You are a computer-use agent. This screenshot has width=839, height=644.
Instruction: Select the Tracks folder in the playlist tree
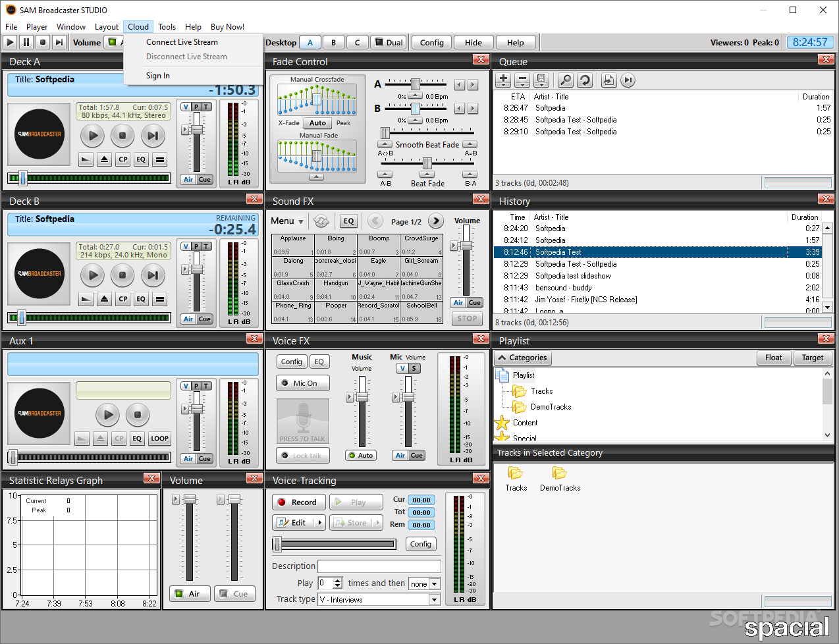coord(541,391)
